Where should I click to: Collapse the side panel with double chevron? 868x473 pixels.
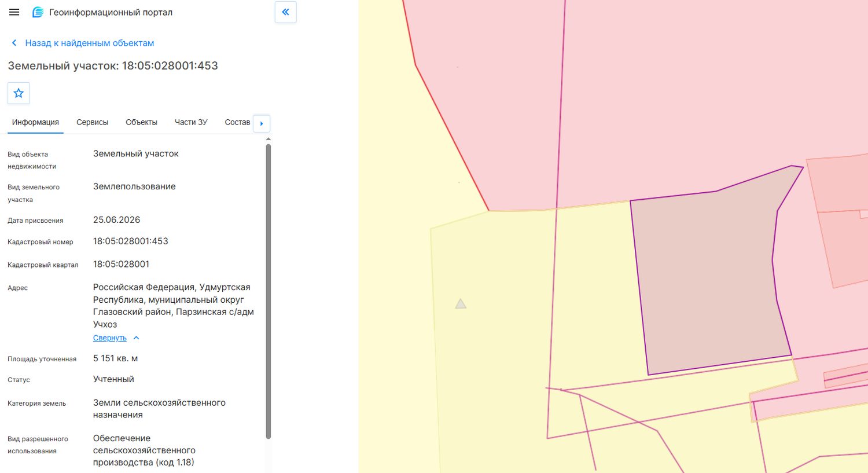[285, 12]
